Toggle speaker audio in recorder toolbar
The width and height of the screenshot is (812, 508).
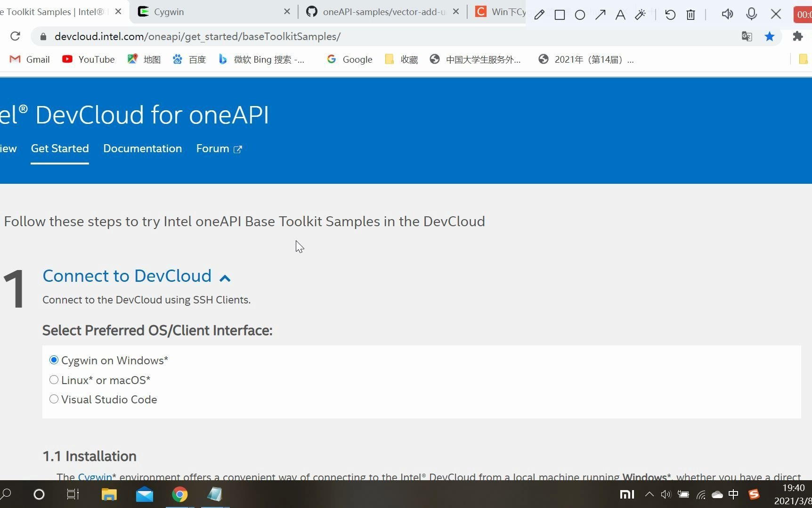[x=727, y=14]
